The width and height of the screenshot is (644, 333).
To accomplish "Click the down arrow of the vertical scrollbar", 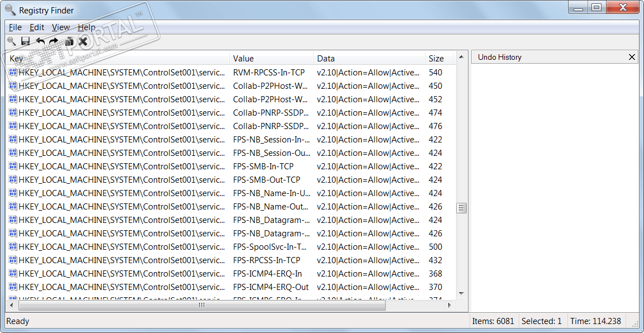I will 461,293.
